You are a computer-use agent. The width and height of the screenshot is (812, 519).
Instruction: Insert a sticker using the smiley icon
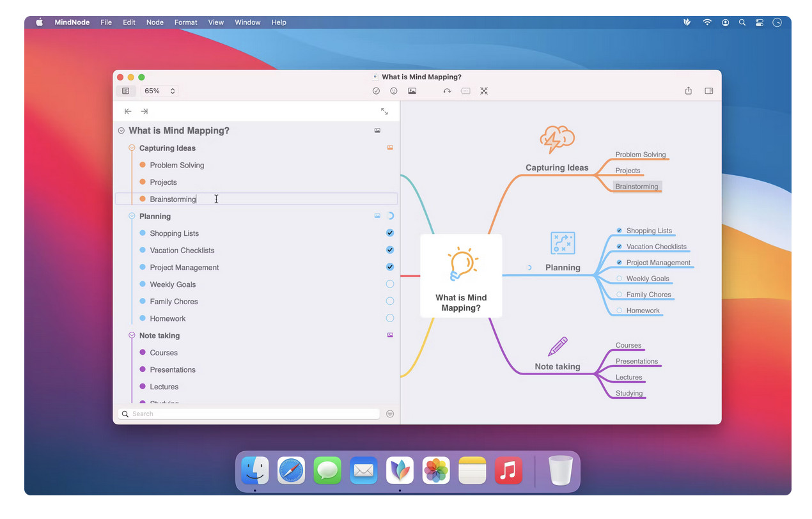[x=394, y=91]
